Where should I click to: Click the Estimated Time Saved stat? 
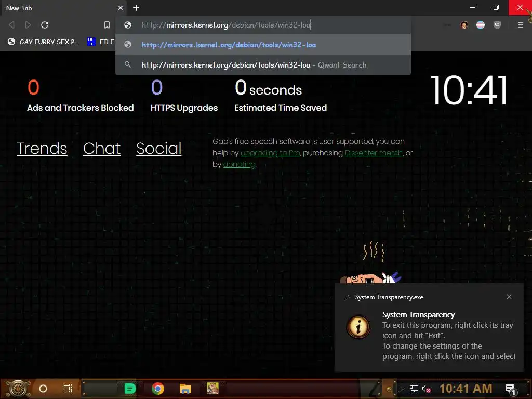pyautogui.click(x=281, y=96)
